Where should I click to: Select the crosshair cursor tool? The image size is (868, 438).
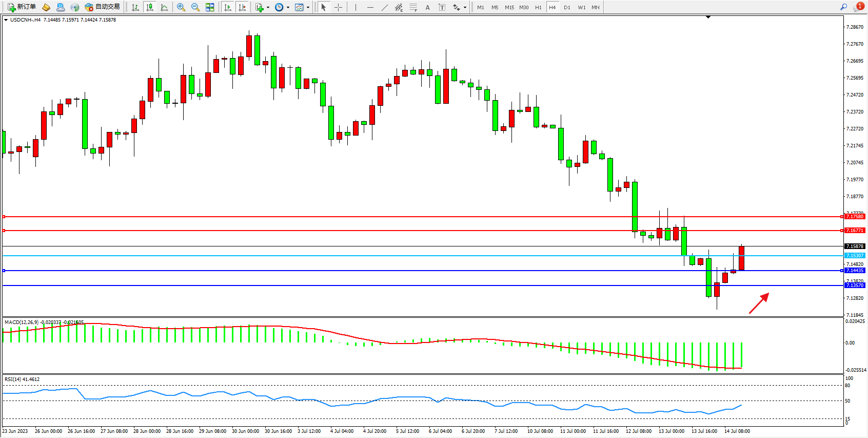338,7
